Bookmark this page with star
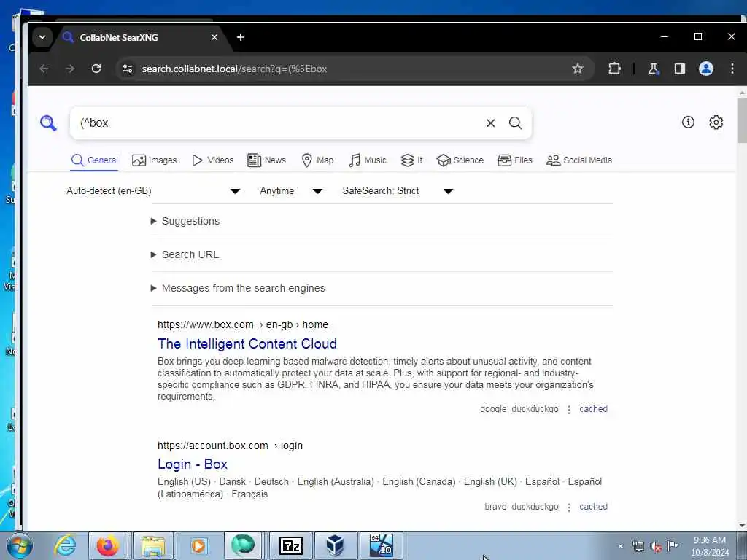The height and width of the screenshot is (560, 747). (x=578, y=69)
